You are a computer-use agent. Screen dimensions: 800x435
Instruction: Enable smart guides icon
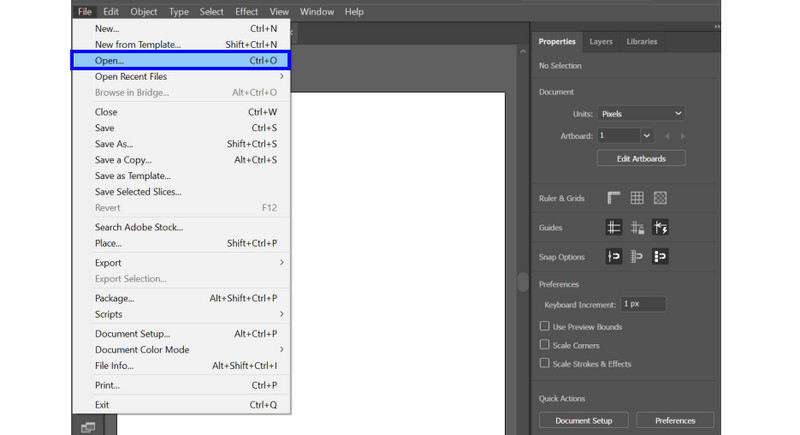660,228
